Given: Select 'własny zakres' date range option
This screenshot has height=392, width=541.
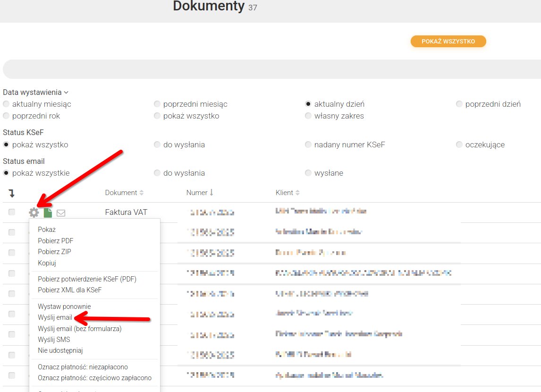Looking at the screenshot, I should click(308, 116).
